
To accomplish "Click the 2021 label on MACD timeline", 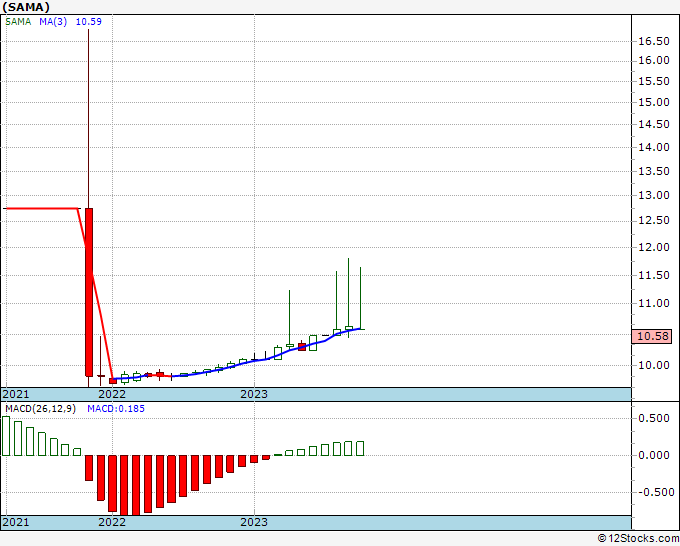I will coord(16,522).
